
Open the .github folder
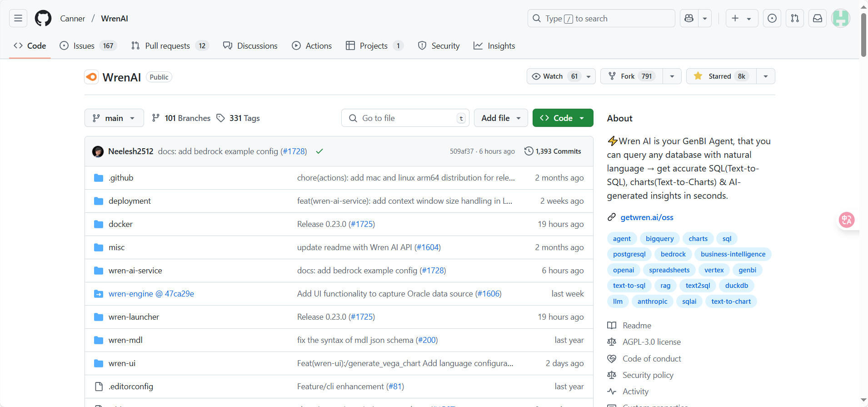(121, 178)
